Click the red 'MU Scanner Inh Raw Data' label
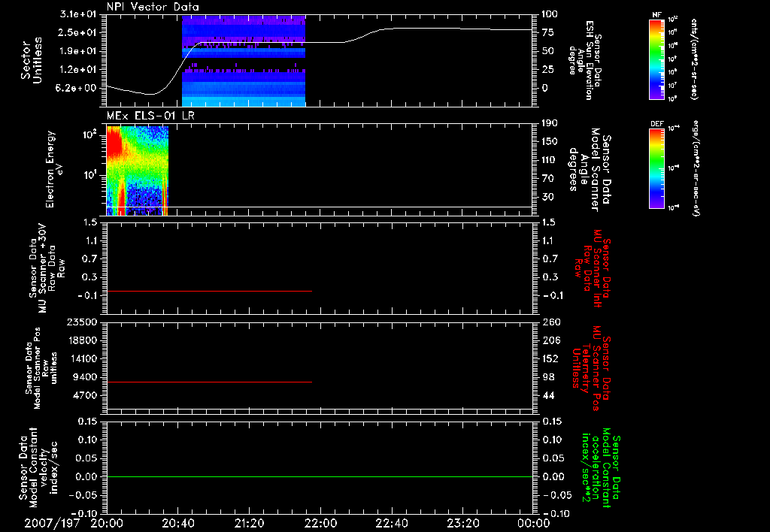 tap(593, 268)
